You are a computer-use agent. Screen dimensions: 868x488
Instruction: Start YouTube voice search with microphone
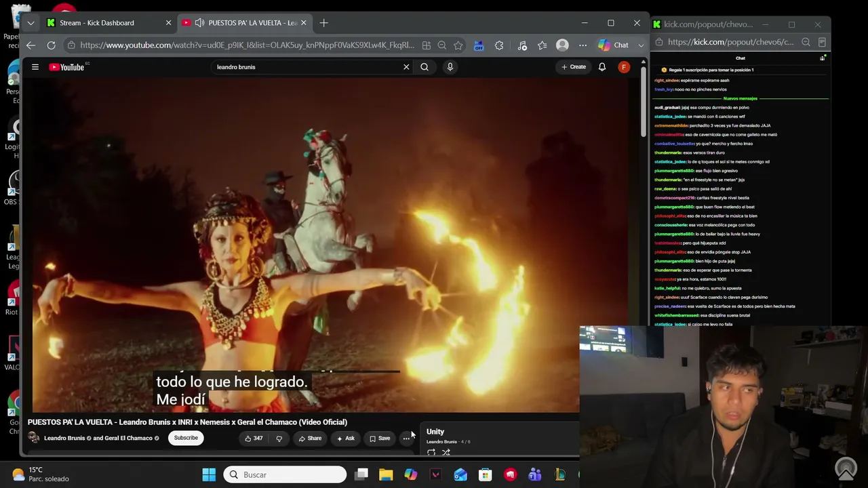pyautogui.click(x=450, y=67)
